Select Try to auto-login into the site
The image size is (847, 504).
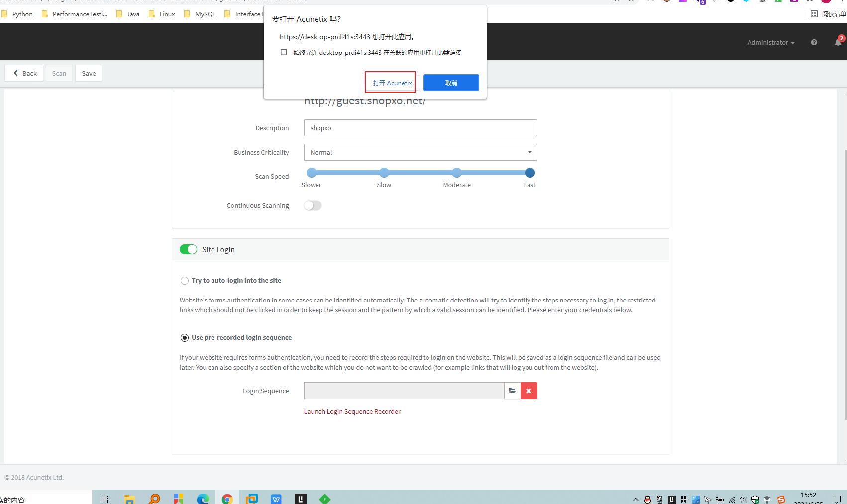click(x=185, y=281)
